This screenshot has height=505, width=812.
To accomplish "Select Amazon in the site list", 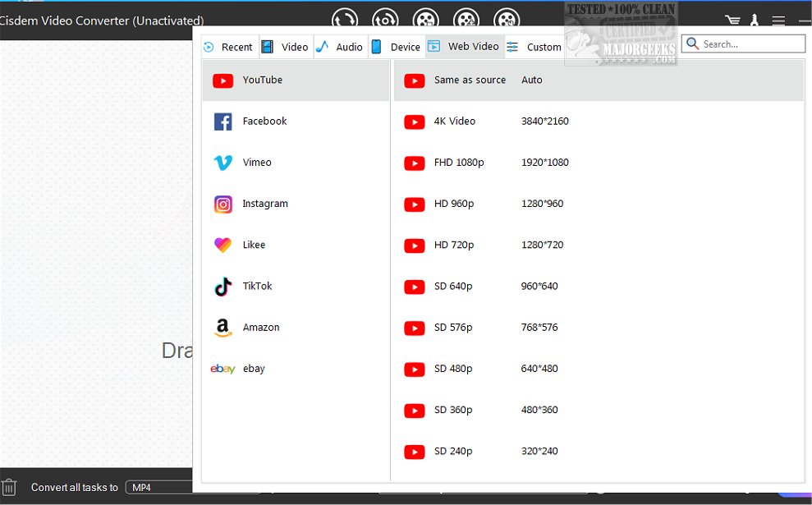I will (296, 328).
